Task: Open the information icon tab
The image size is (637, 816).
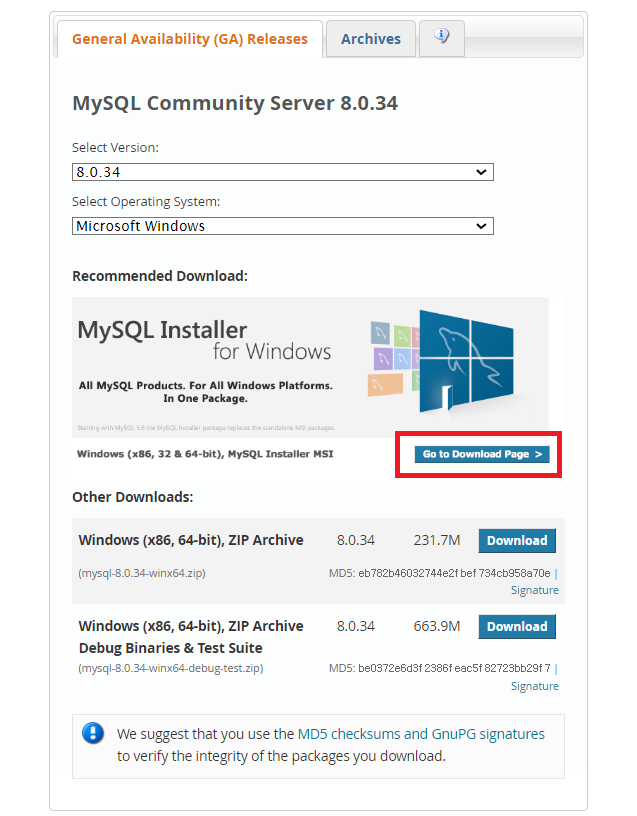Action: [x=441, y=38]
